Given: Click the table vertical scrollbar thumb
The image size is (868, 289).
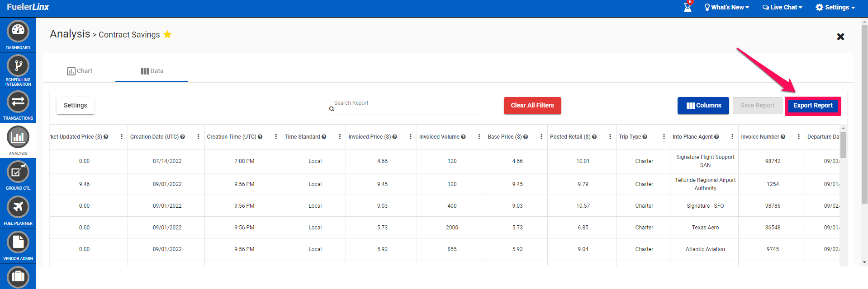Looking at the screenshot, I should pyautogui.click(x=844, y=144).
